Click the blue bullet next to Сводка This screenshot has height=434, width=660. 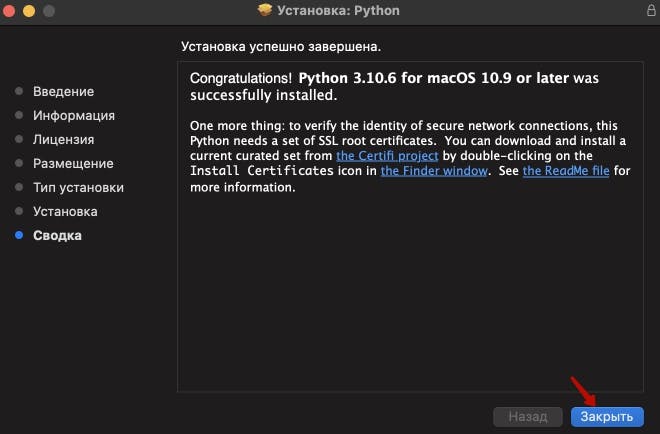coord(19,235)
